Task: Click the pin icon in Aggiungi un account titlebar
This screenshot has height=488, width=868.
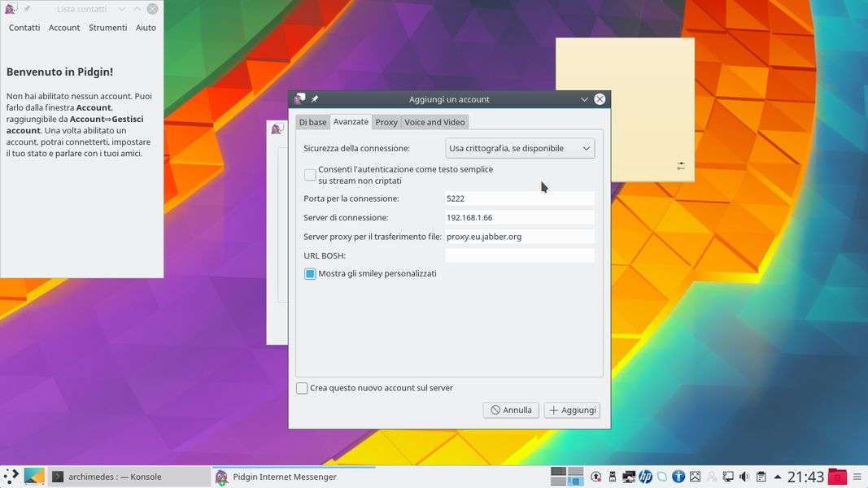Action: (315, 99)
